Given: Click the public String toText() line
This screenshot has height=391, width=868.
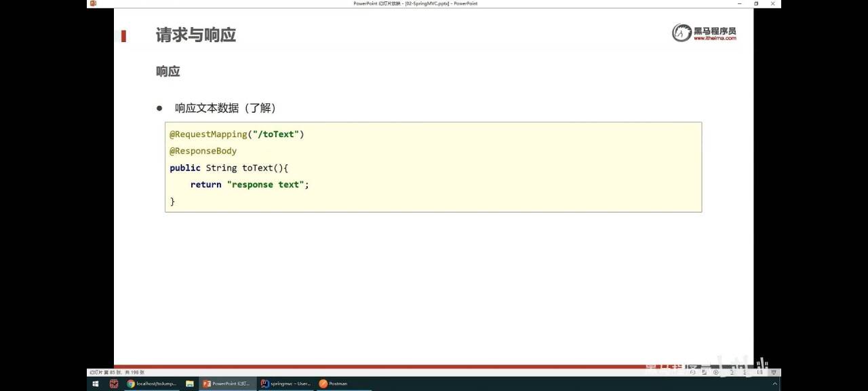Looking at the screenshot, I should click(229, 168).
